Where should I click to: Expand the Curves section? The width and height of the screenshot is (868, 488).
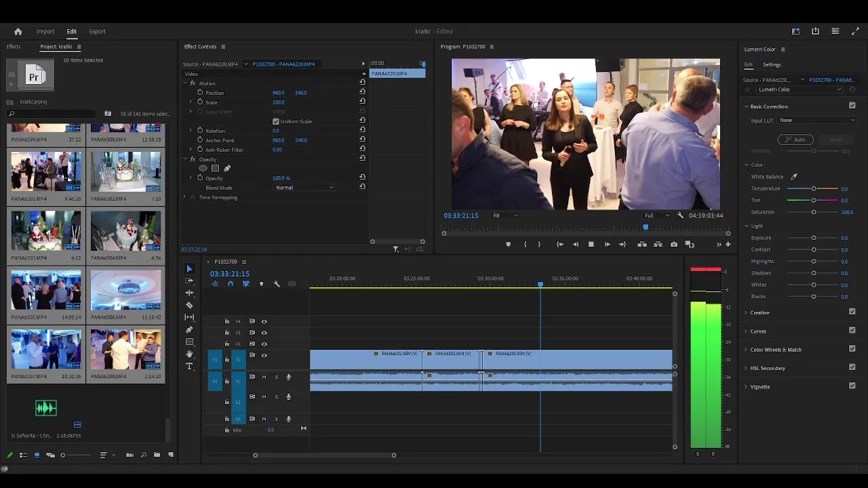tap(746, 331)
